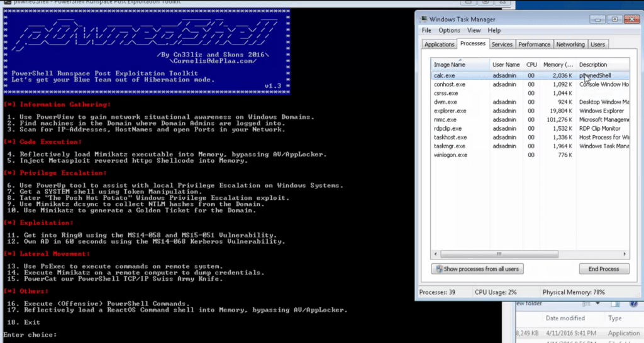
Task: Switch to the Processes tab
Action: click(x=473, y=43)
